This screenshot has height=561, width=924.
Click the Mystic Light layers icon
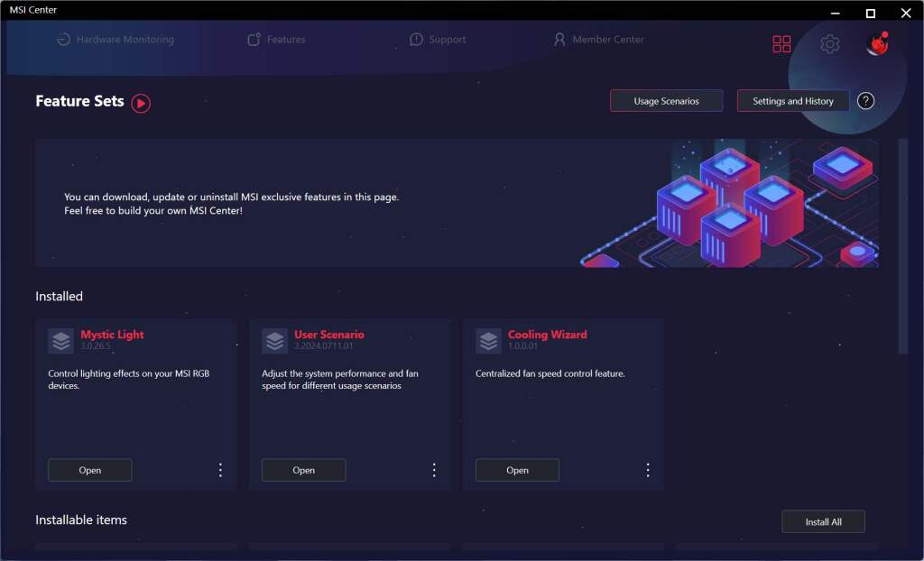coord(61,341)
